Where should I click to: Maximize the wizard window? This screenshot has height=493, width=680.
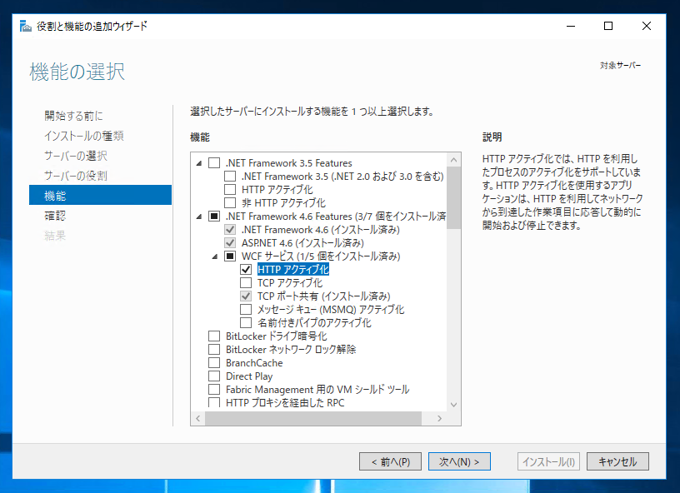(608, 26)
